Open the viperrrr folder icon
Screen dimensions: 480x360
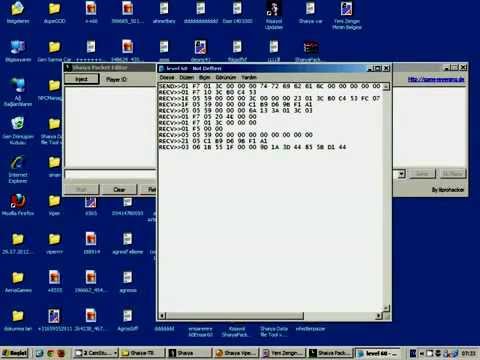(54, 243)
